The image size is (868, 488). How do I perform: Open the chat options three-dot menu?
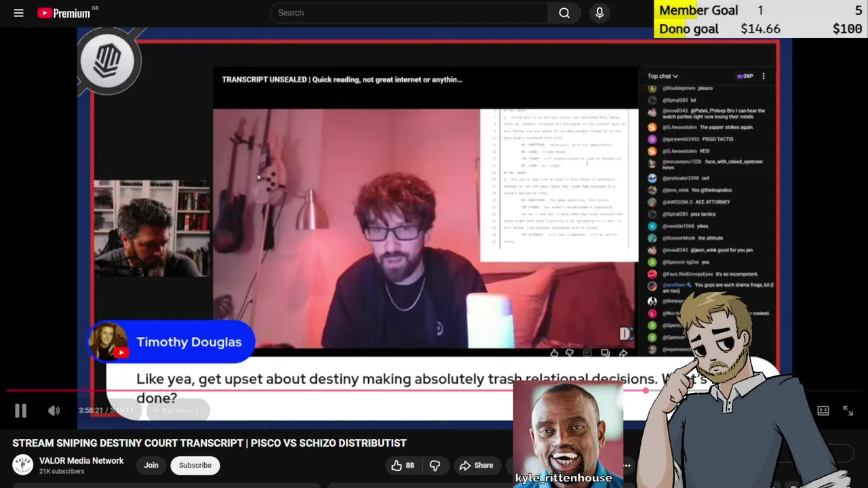(x=763, y=76)
